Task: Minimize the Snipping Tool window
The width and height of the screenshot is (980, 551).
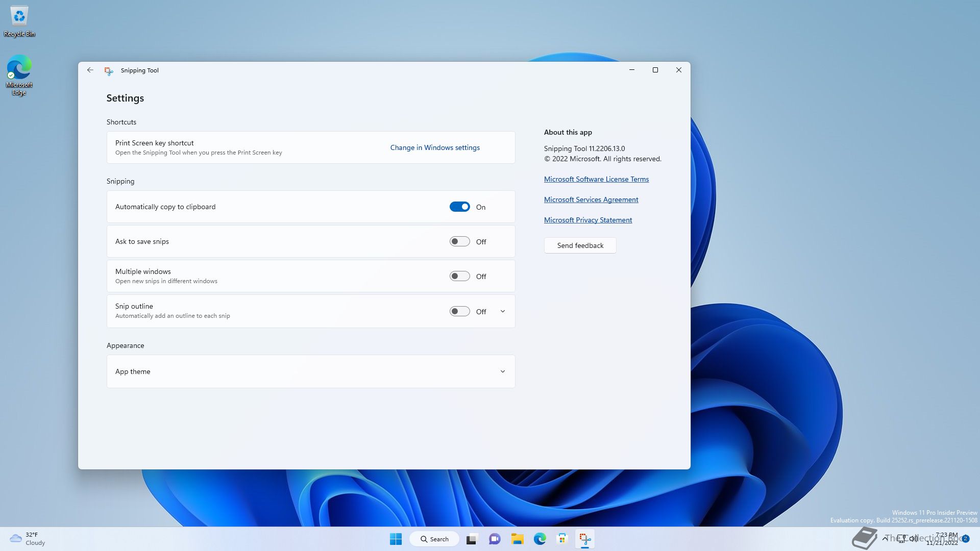Action: click(632, 70)
